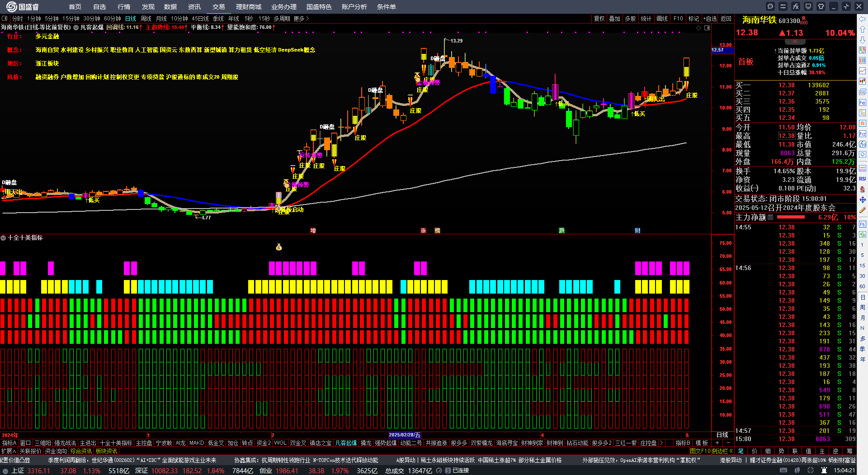Open the settings sliders icon in title bar
868x475 pixels.
(x=783, y=6)
